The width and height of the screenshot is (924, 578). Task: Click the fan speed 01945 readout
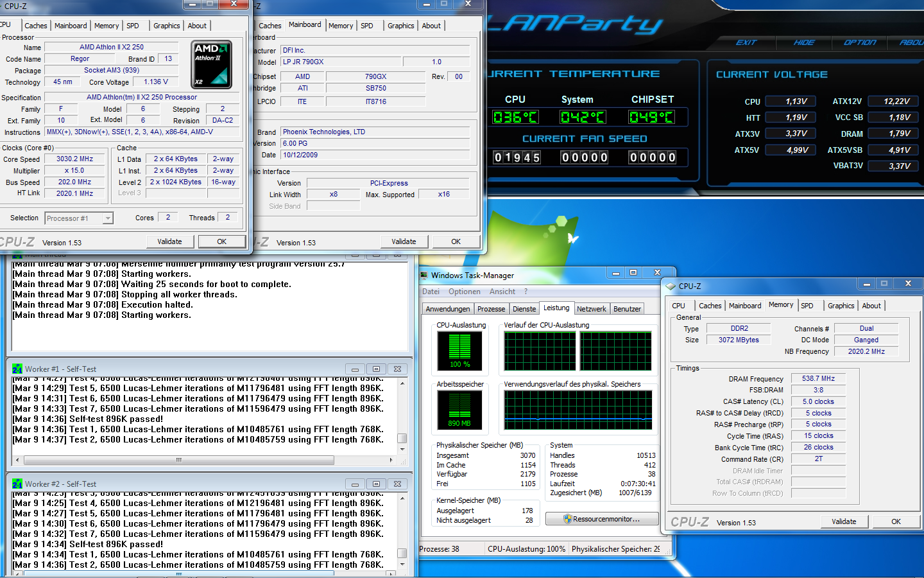(517, 157)
